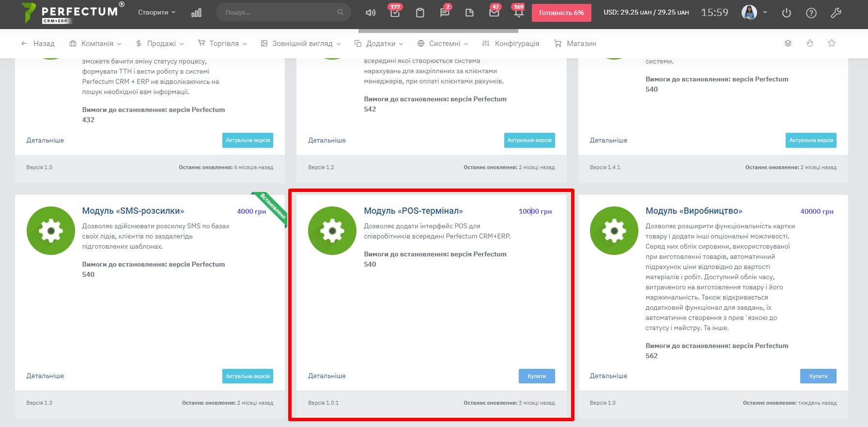868x427 pixels.
Task: Open the statistics bar chart icon
Action: [x=196, y=13]
